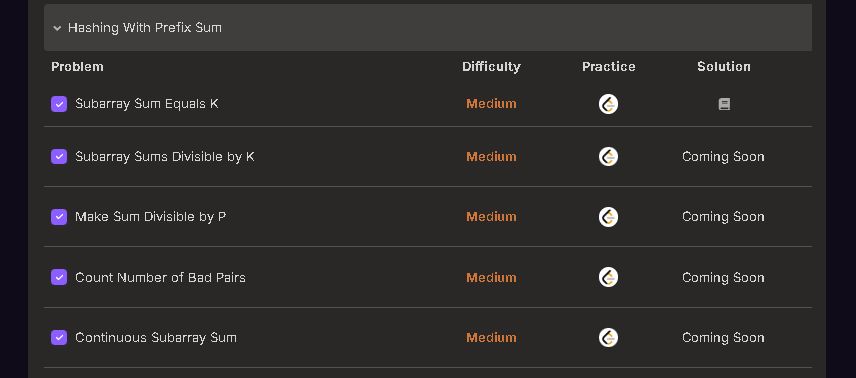
Task: Click the Hashing With Prefix Sum section header
Action: point(427,27)
